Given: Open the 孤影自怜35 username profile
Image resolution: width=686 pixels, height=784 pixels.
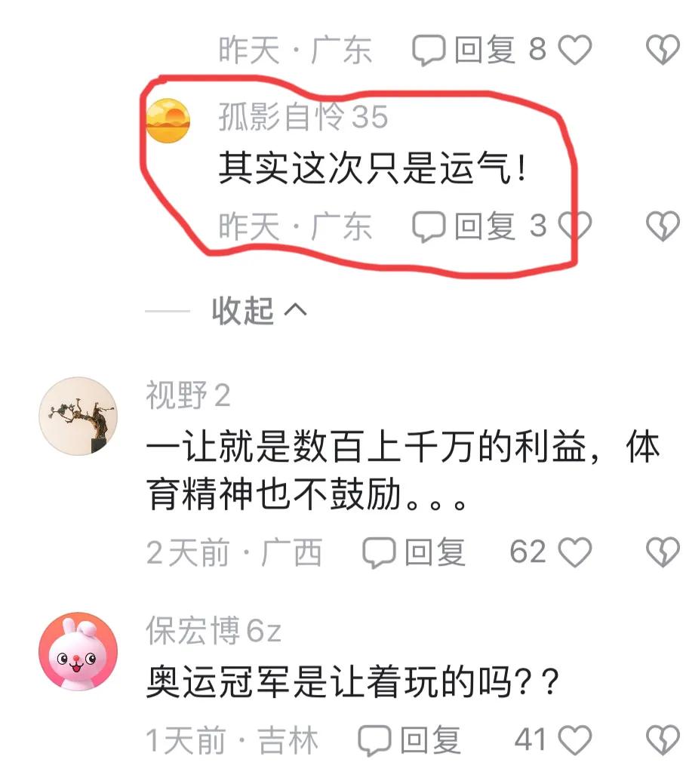Looking at the screenshot, I should pyautogui.click(x=303, y=116).
